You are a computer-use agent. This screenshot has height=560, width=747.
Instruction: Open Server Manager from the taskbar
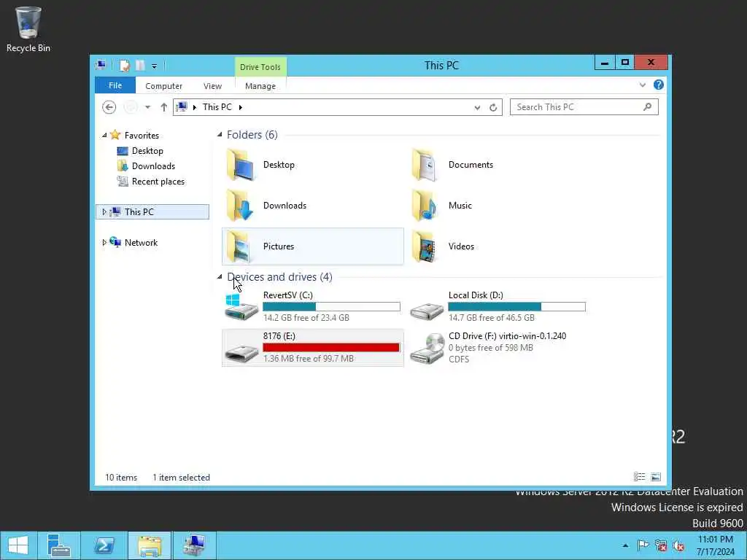[x=59, y=545]
